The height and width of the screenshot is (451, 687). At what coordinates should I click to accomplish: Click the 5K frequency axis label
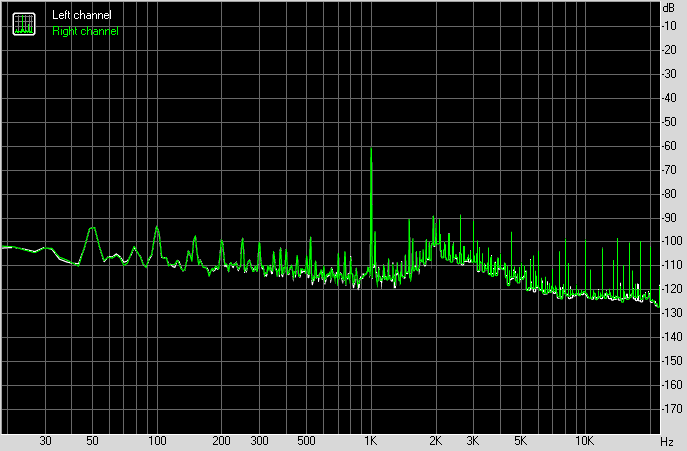(520, 441)
